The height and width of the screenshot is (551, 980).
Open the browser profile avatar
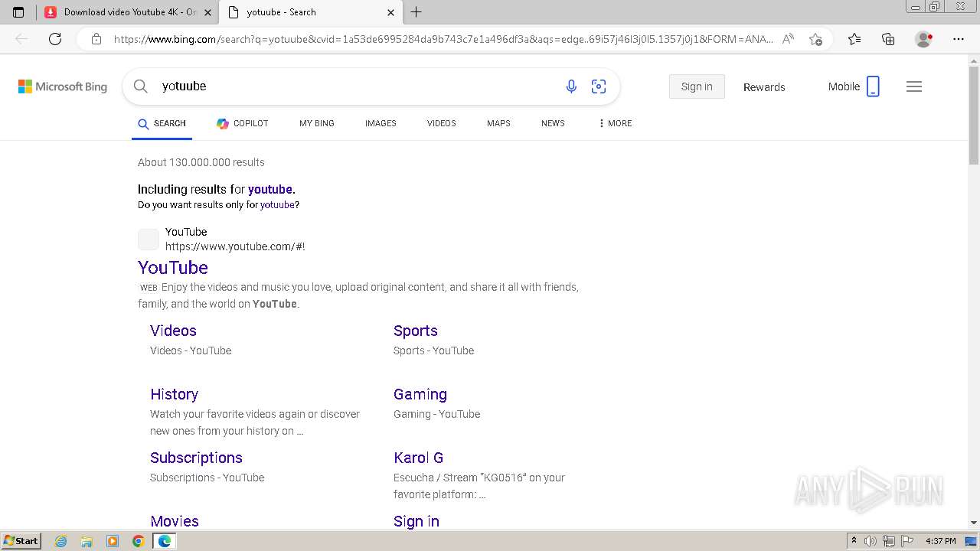pos(924,39)
